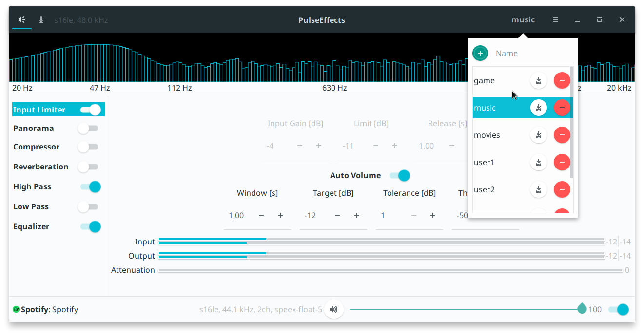The height and width of the screenshot is (335, 644).
Task: Select the highlighted music preset row
Action: click(523, 108)
